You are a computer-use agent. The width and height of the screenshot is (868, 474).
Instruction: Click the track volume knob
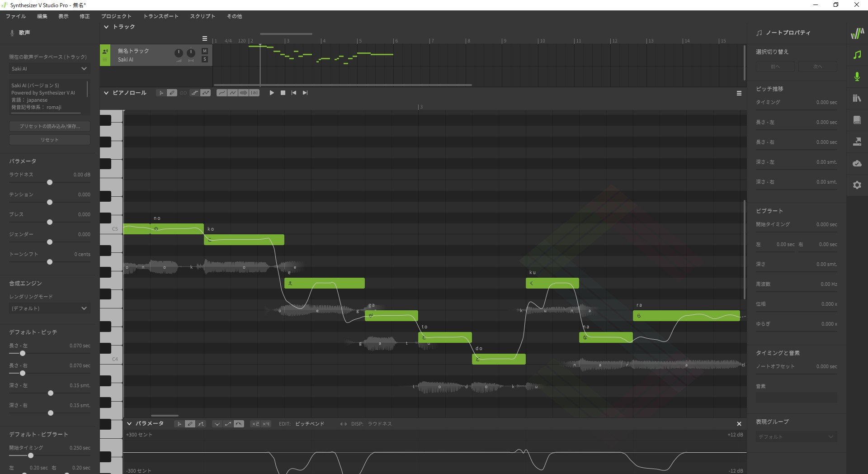[x=179, y=53]
